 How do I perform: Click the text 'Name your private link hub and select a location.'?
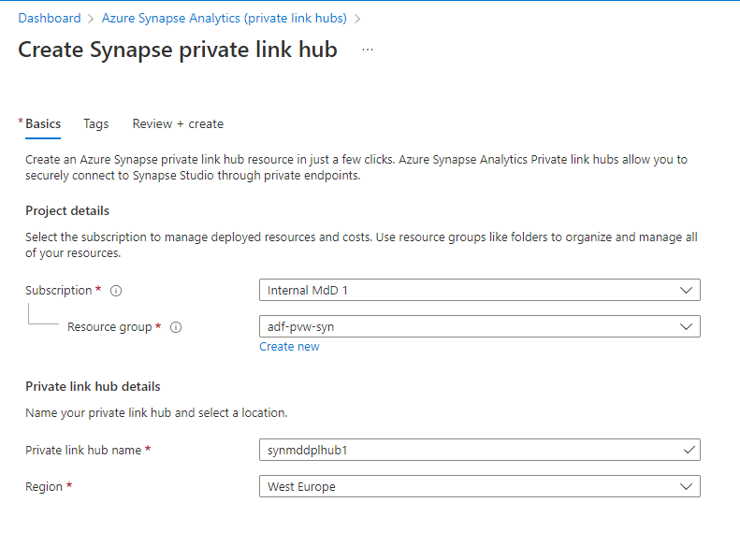[x=156, y=413]
